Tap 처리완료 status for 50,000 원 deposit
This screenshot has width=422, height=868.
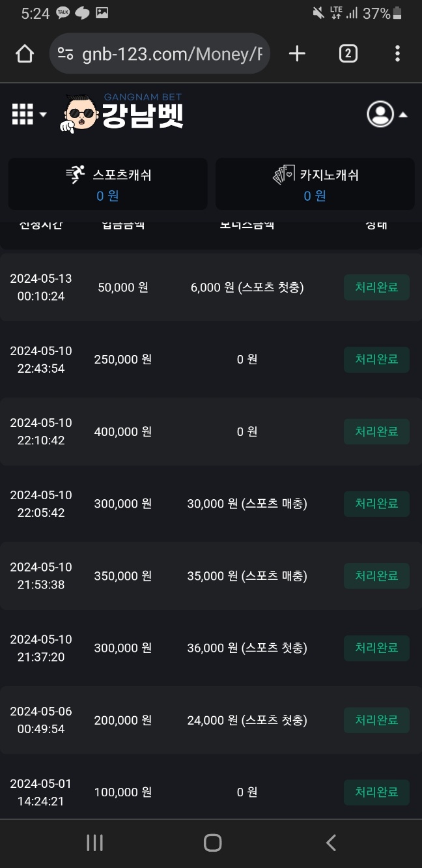click(376, 287)
